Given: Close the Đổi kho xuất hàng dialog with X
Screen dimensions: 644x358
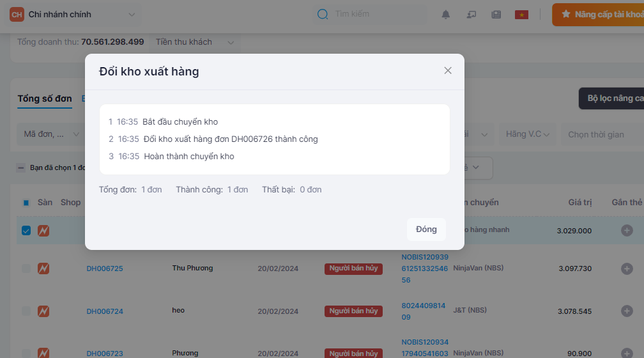Looking at the screenshot, I should pos(448,71).
